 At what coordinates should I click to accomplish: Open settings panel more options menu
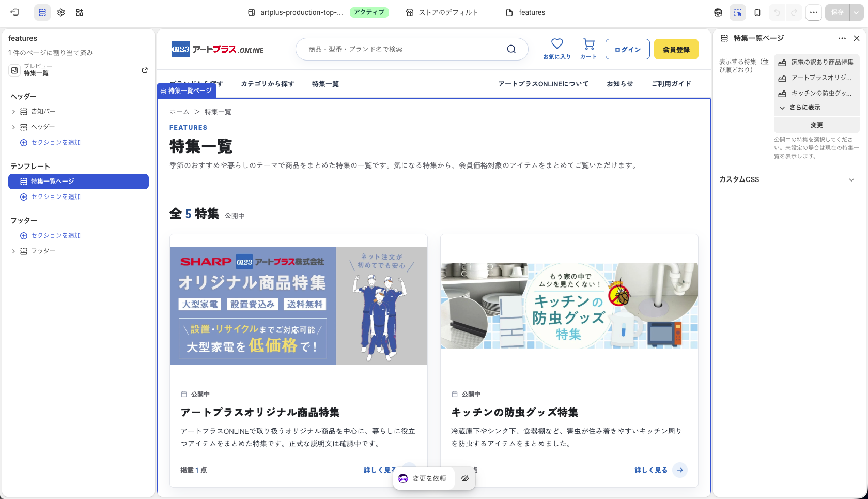(842, 38)
